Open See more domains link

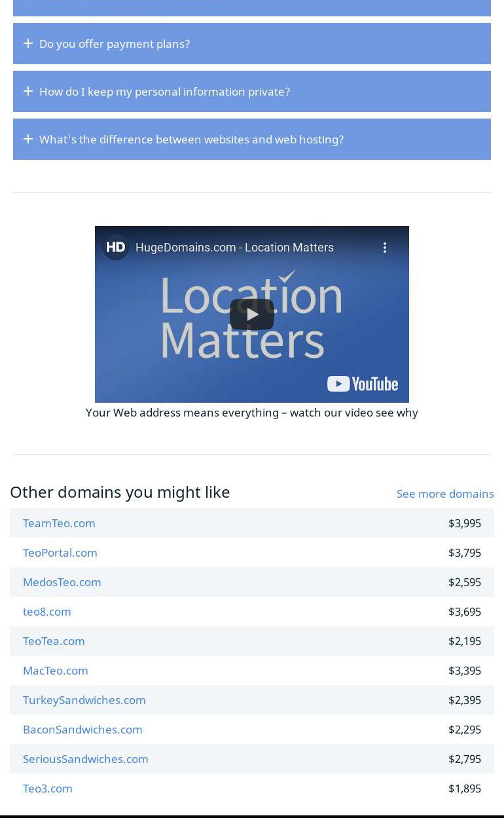tap(445, 494)
